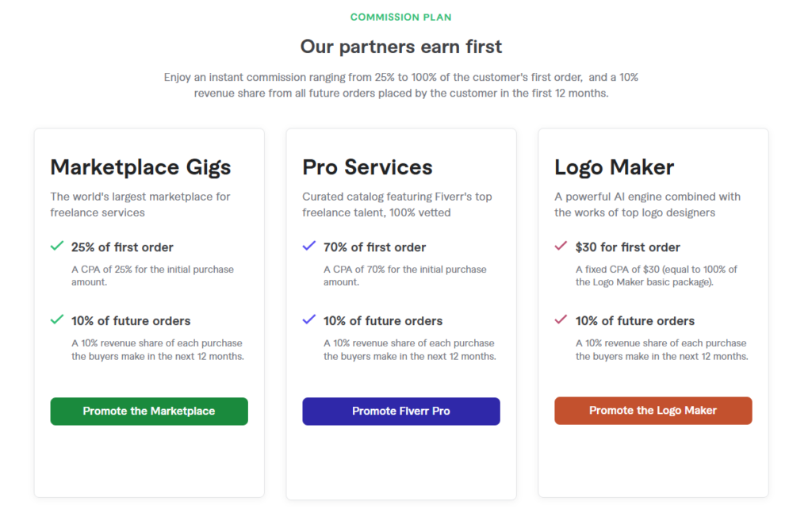Click the Our partners earn first headline

coord(400,47)
